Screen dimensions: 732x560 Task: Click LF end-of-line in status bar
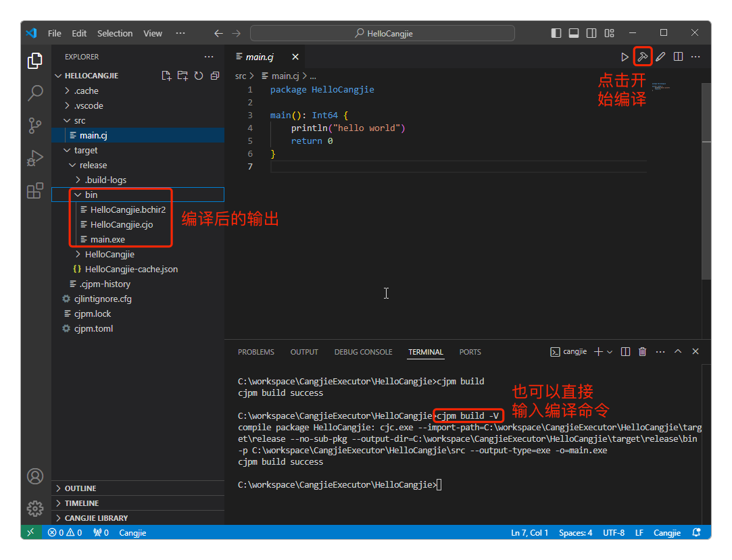[639, 532]
